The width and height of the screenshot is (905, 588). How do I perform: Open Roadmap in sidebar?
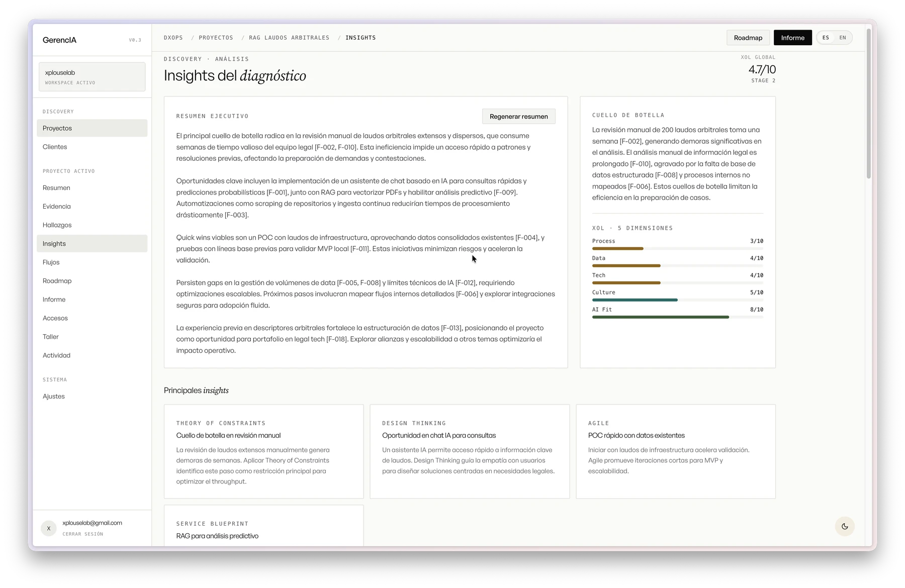92,281
